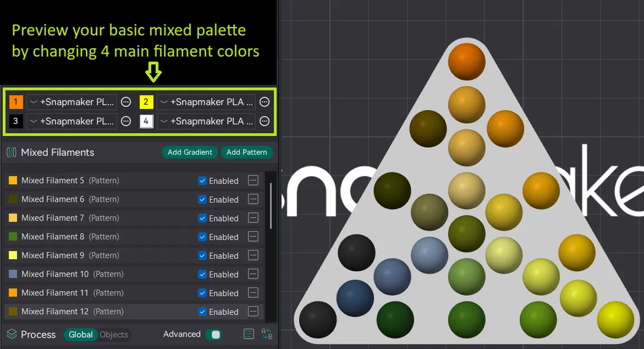Remove Mixed Filament 12 using its minus icon
Image resolution: width=644 pixels, height=349 pixels.
(253, 312)
